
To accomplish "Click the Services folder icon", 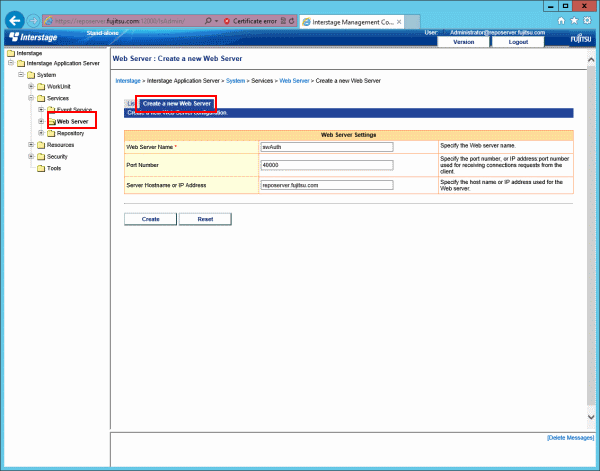I will pyautogui.click(x=41, y=99).
